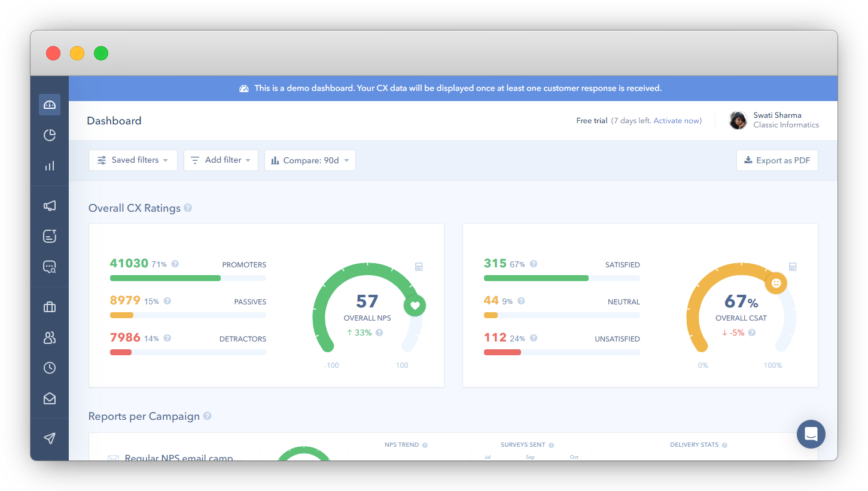Open the Dashboard home icon in sidebar
The width and height of the screenshot is (868, 491).
click(x=50, y=104)
